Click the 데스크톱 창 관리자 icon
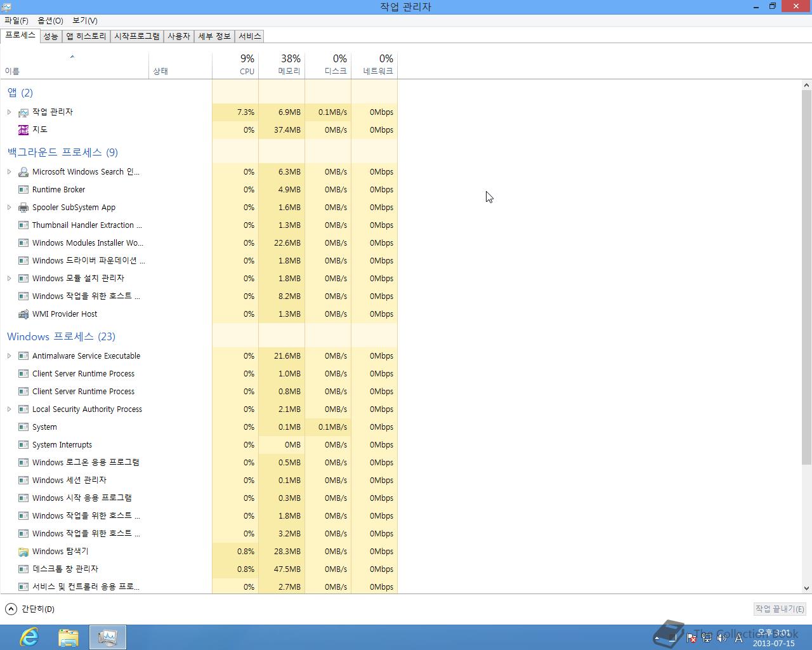812x650 pixels. point(23,569)
